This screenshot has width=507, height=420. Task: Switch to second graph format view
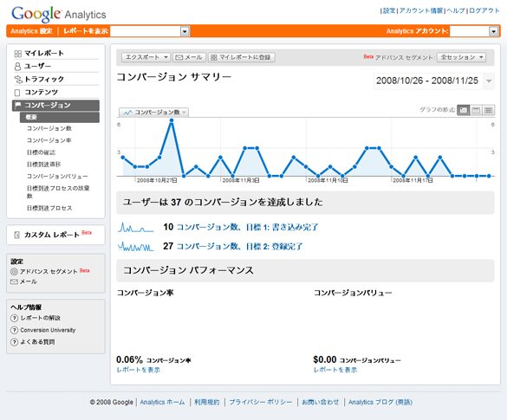click(476, 110)
